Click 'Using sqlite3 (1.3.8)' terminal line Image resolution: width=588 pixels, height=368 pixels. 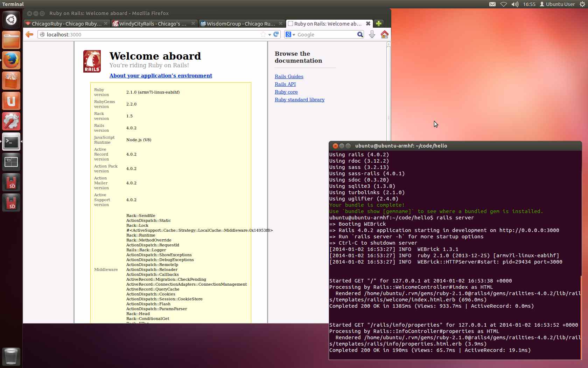[x=362, y=186]
